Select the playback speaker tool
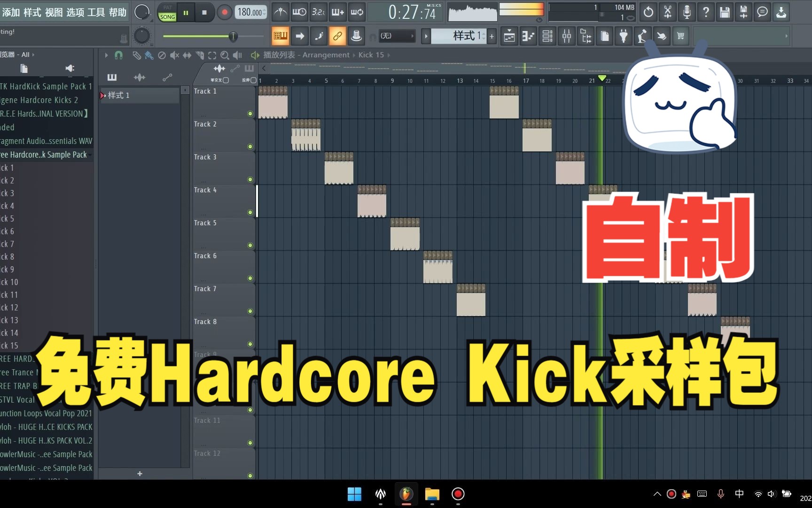 [238, 55]
